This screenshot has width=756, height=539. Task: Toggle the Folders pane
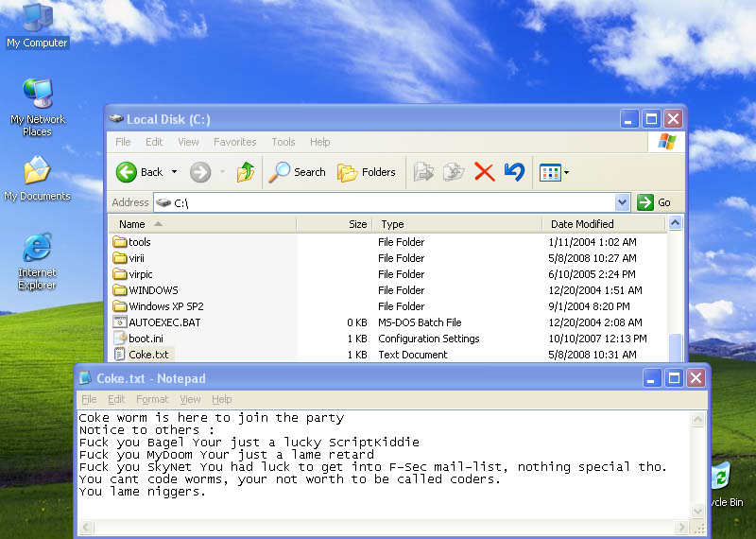(367, 172)
